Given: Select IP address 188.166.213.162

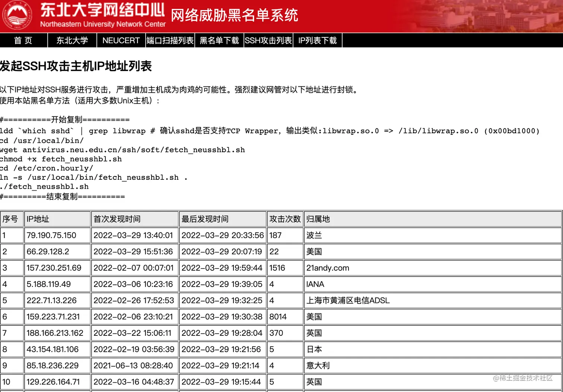Looking at the screenshot, I should (55, 333).
